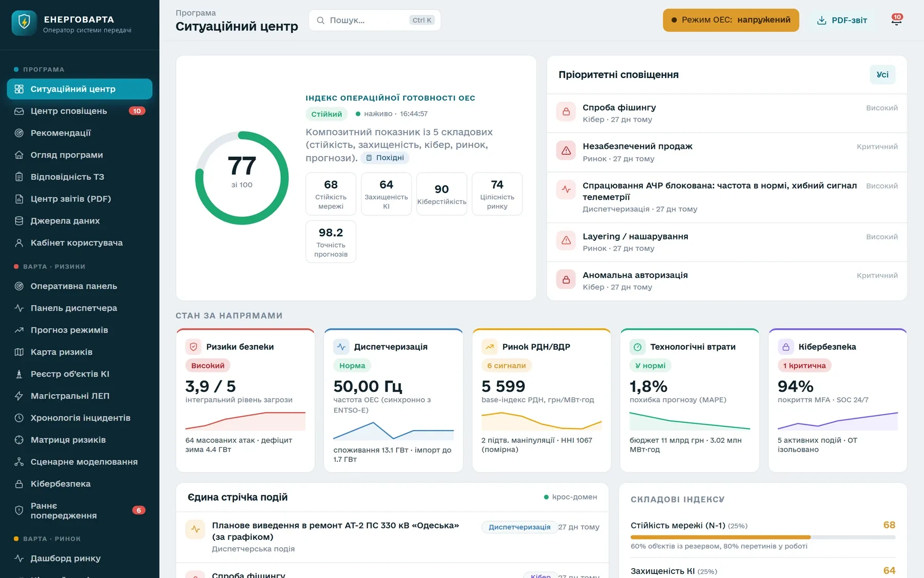The width and height of the screenshot is (924, 578).
Task: Click the Стійкість мережі 68 tile
Action: [x=331, y=194]
